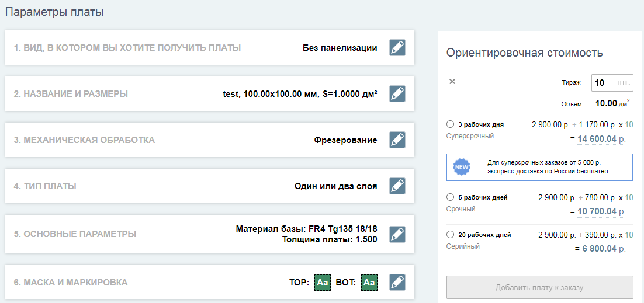Click pencil icon for name and dimensions
The height and width of the screenshot is (303, 644).
[397, 93]
